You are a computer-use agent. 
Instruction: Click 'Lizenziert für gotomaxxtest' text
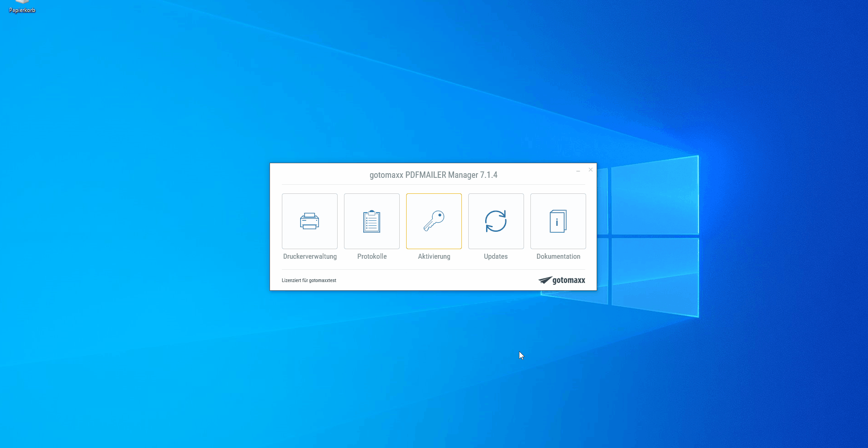click(x=309, y=280)
